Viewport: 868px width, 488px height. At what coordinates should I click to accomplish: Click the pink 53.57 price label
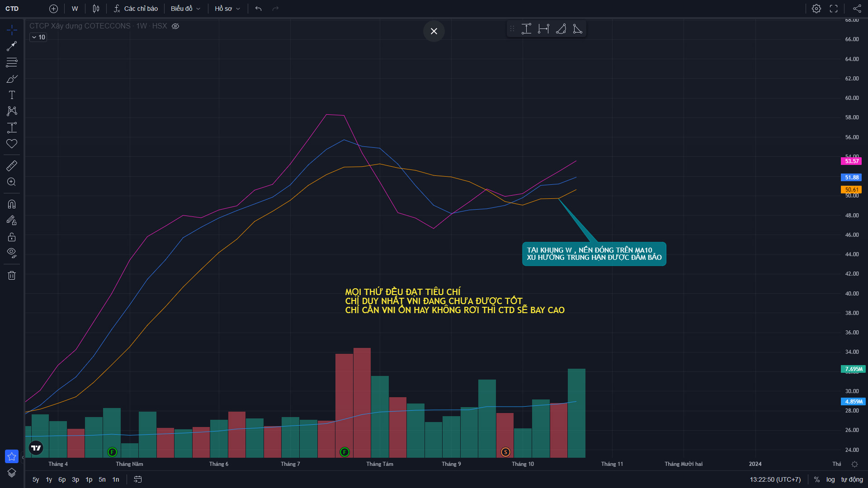point(851,161)
